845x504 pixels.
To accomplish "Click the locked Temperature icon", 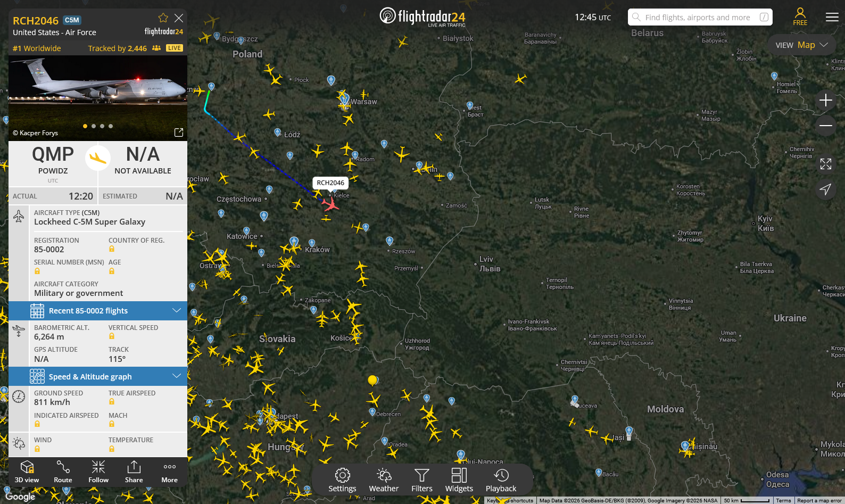I will pyautogui.click(x=112, y=449).
